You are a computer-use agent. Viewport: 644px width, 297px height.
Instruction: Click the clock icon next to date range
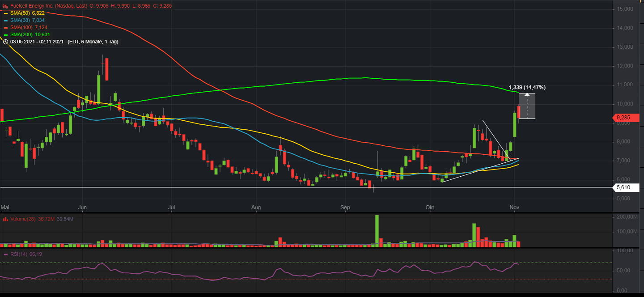click(5, 42)
